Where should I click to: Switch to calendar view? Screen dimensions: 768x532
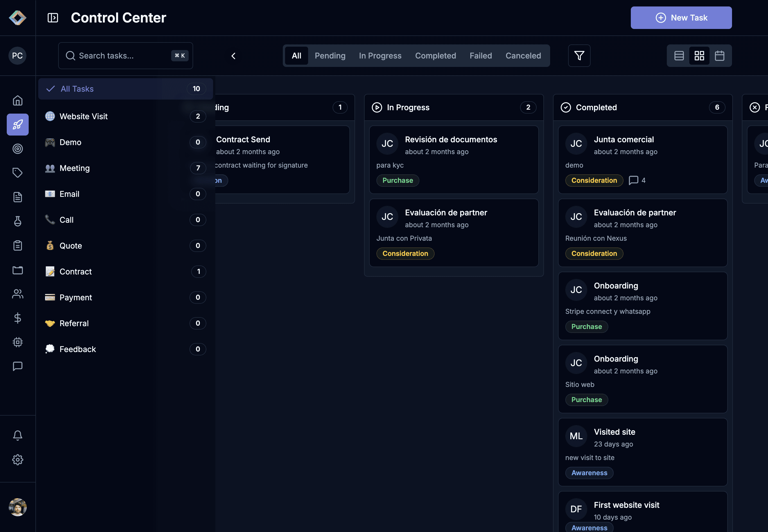click(720, 56)
